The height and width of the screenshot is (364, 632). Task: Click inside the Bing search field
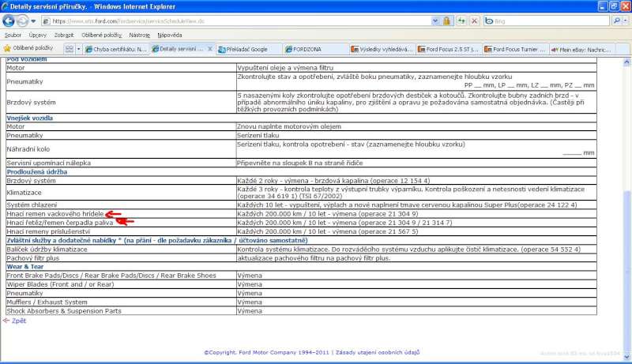click(545, 21)
